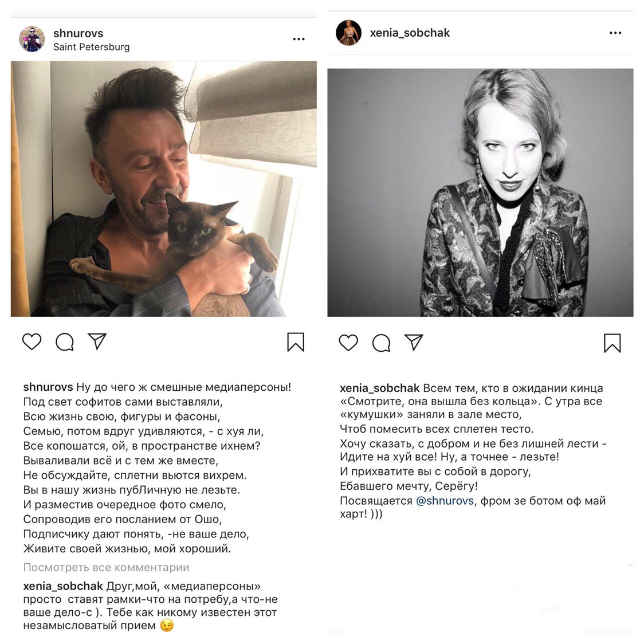Open comments on the shnurovs cat post
The height and width of the screenshot is (644, 644).
(x=65, y=341)
